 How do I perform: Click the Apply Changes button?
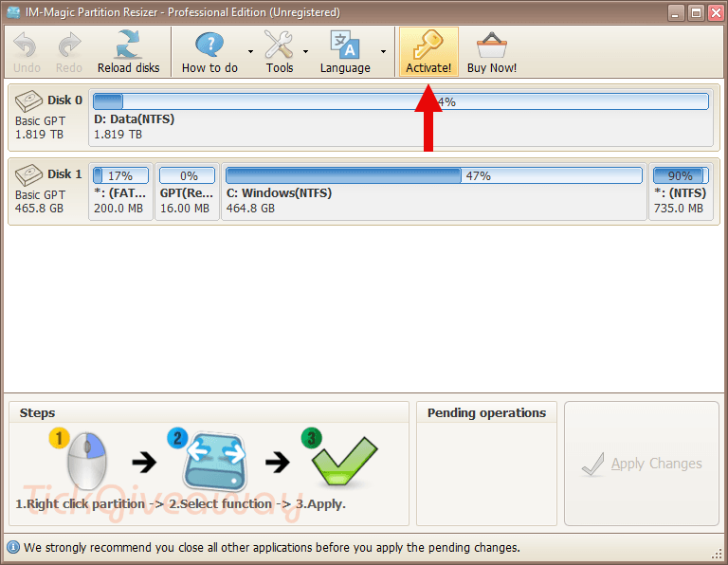click(x=642, y=464)
